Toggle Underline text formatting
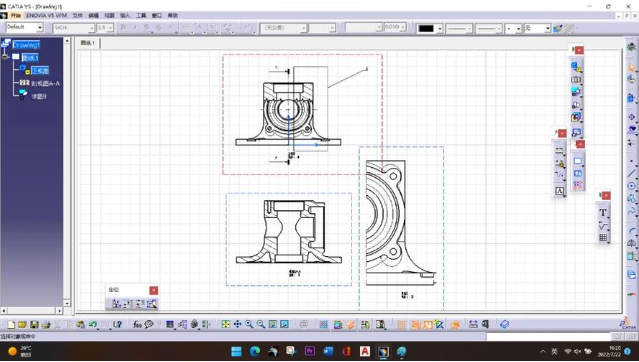 pyautogui.click(x=147, y=28)
